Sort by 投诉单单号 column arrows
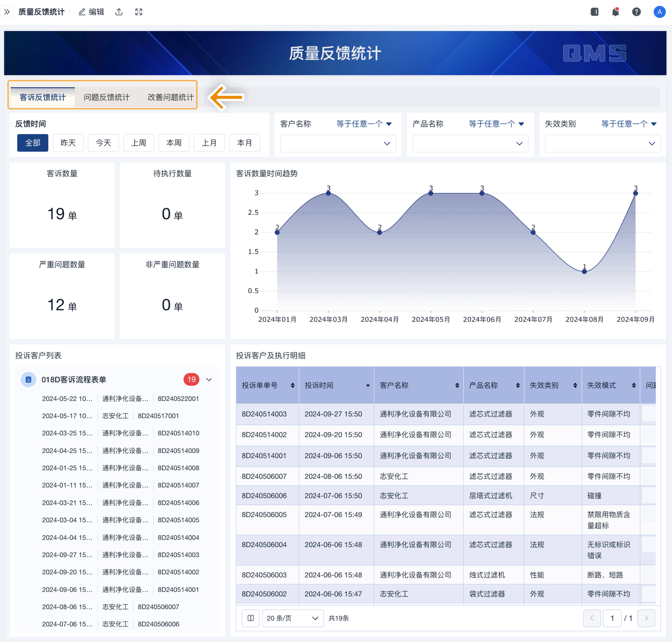 pyautogui.click(x=292, y=385)
